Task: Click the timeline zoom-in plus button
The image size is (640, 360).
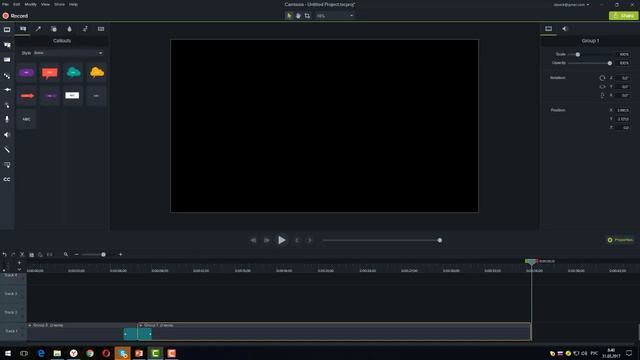Action: [x=120, y=255]
